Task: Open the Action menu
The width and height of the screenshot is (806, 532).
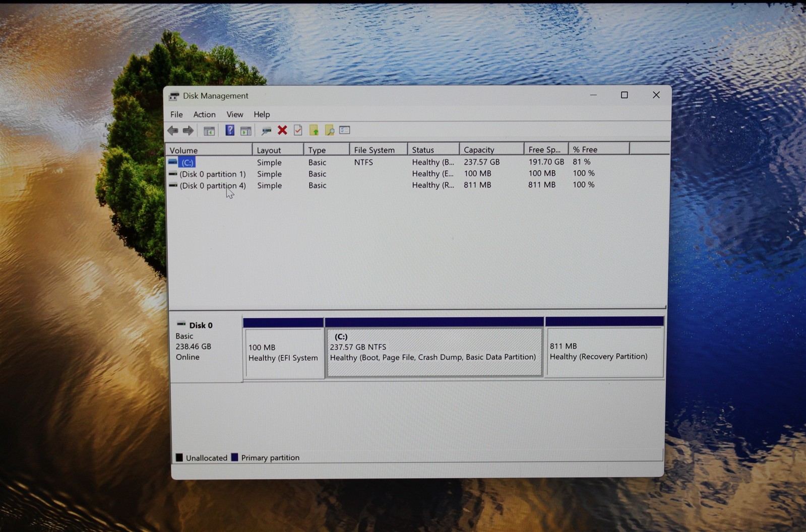Action: pyautogui.click(x=204, y=114)
